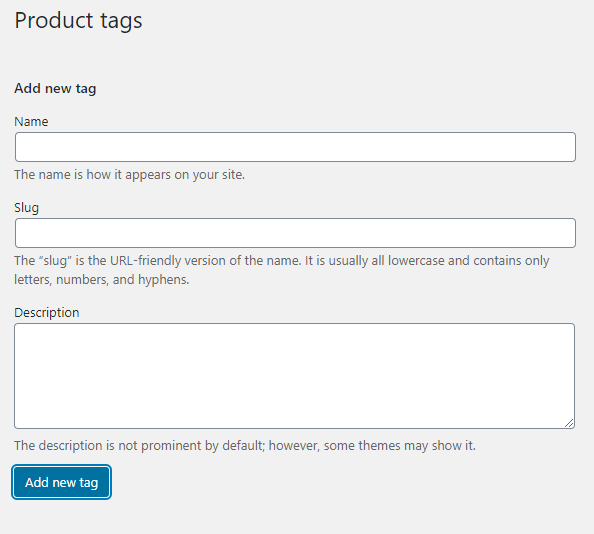Focus the Name text field
The height and width of the screenshot is (534, 594).
tap(295, 147)
